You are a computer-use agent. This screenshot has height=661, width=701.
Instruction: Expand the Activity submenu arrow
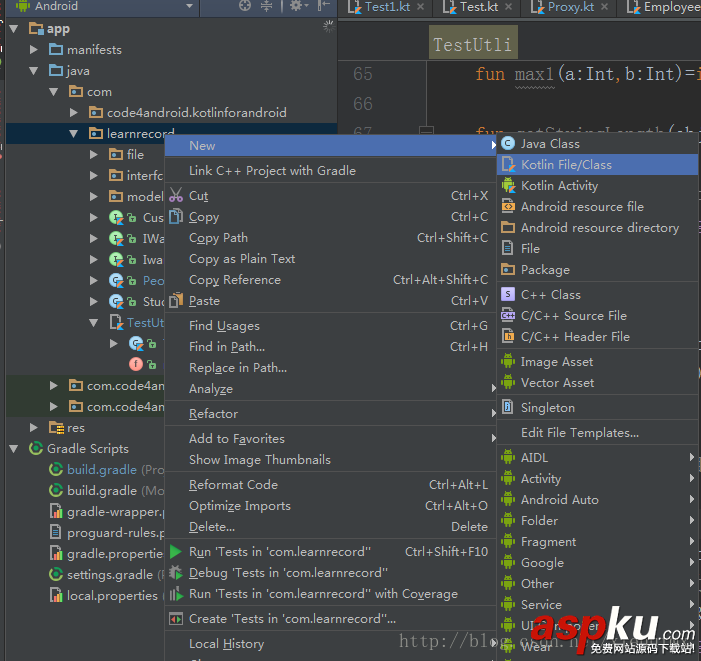(692, 478)
